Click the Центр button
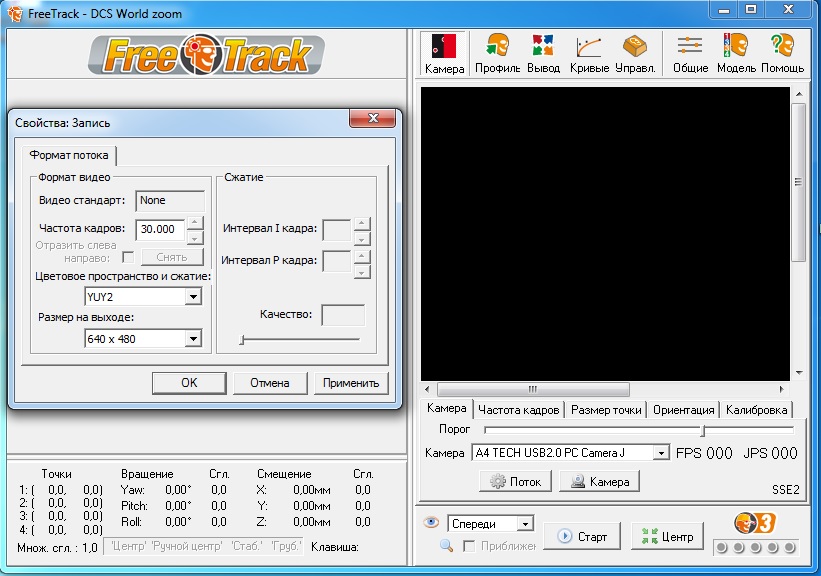Viewport: 821px width, 576px height. pos(667,536)
